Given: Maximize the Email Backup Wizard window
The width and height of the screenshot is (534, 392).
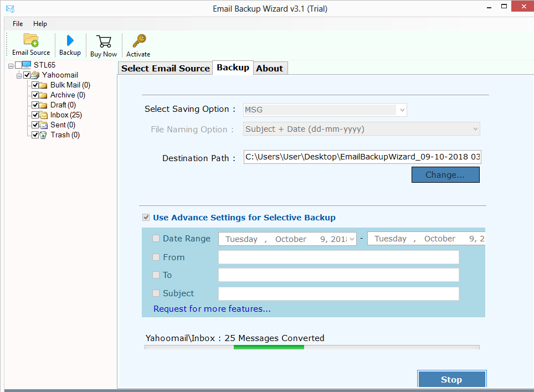Looking at the screenshot, I should [x=504, y=7].
